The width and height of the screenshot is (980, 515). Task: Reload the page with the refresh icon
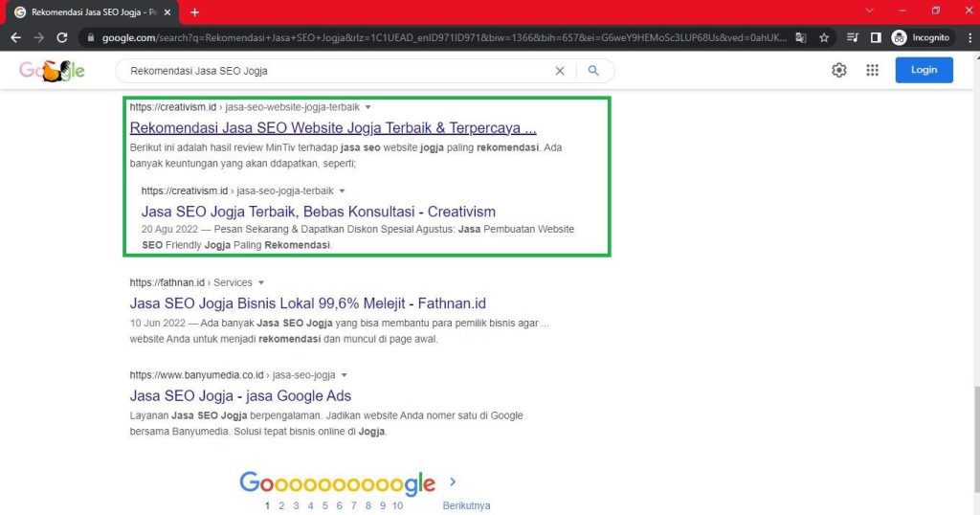tap(62, 37)
